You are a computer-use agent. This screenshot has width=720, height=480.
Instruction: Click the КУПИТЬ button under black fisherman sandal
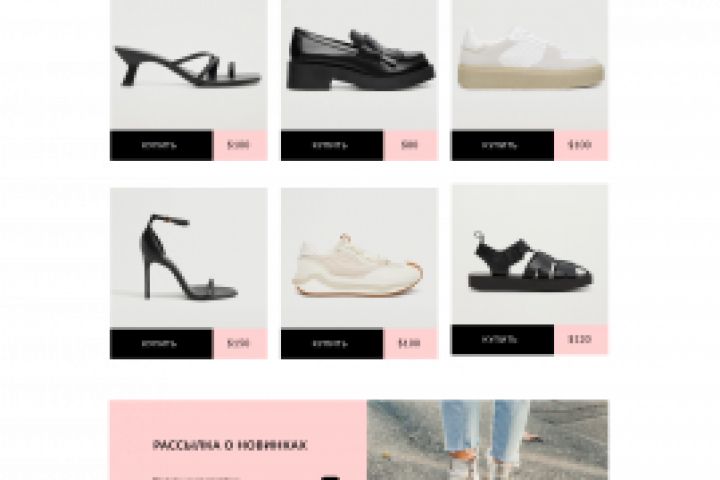click(x=503, y=339)
